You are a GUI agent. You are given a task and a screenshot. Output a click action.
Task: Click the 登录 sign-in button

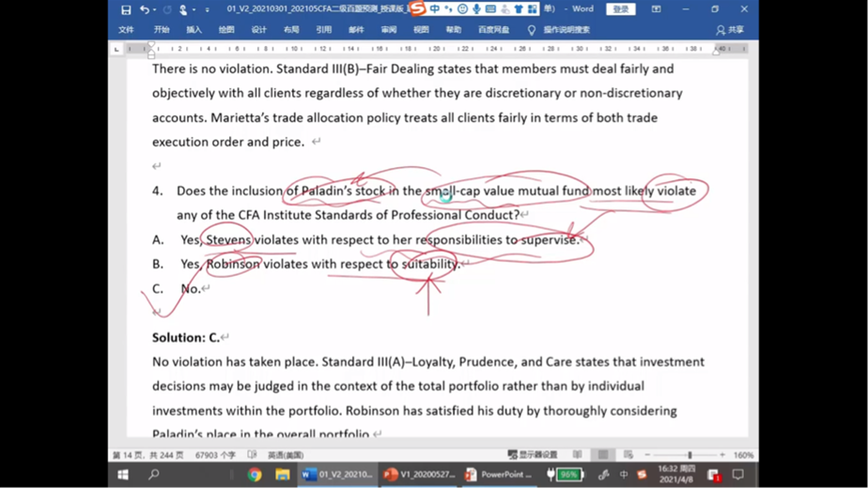click(x=621, y=9)
